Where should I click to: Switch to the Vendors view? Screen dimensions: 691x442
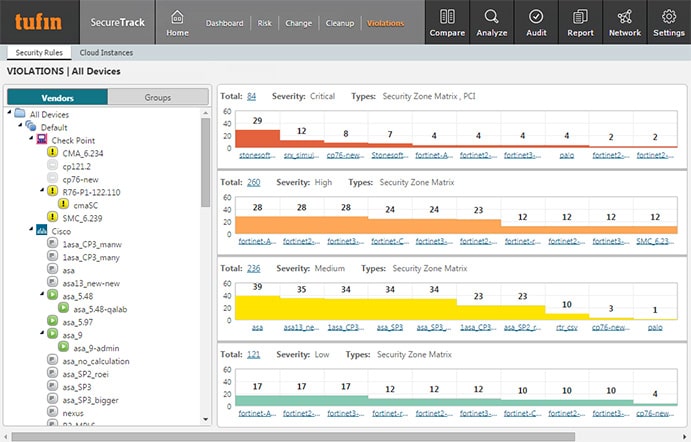click(x=57, y=97)
